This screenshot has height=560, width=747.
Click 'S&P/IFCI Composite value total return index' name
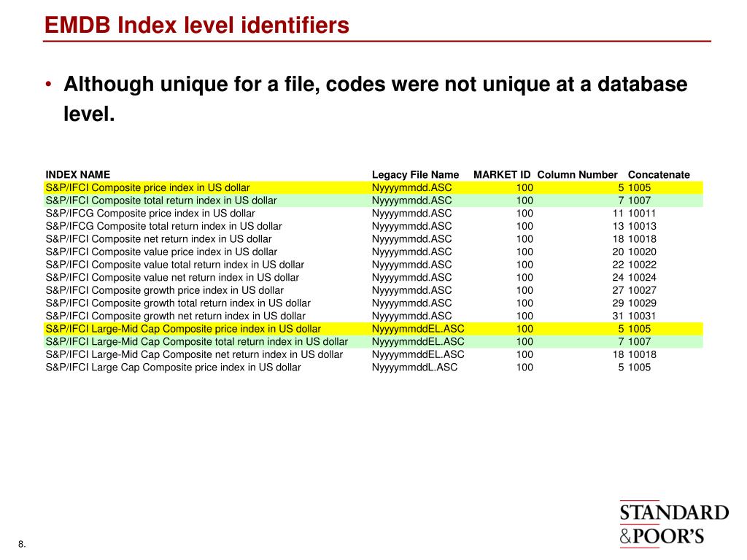tap(175, 265)
